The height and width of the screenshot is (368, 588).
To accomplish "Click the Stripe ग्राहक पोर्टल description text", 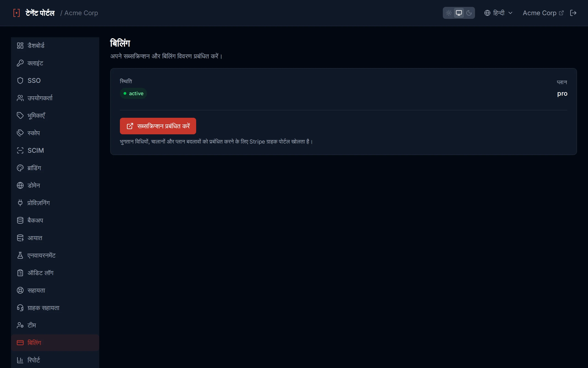I will tap(216, 141).
